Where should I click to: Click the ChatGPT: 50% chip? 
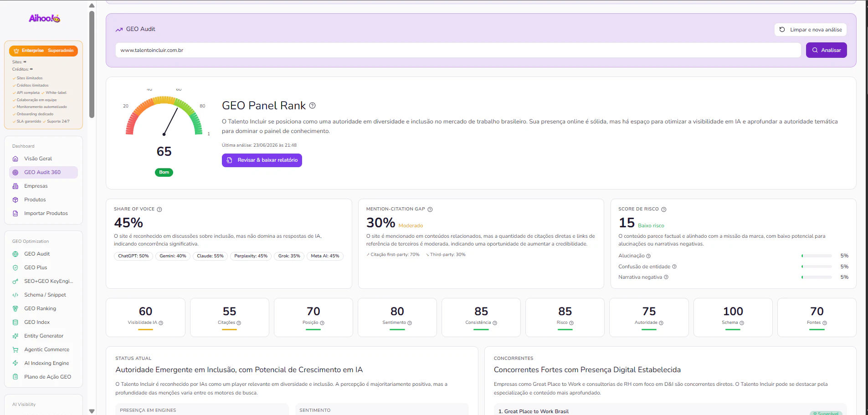134,256
